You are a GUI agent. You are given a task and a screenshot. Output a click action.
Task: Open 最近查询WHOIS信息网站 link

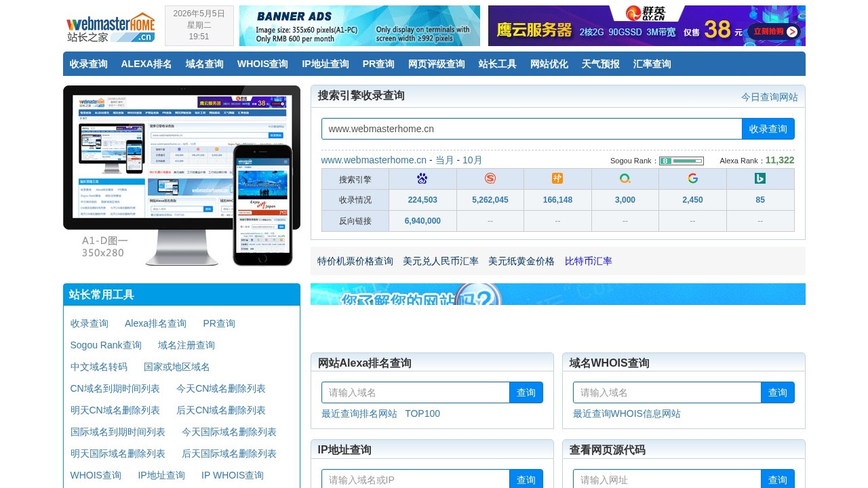pos(627,413)
